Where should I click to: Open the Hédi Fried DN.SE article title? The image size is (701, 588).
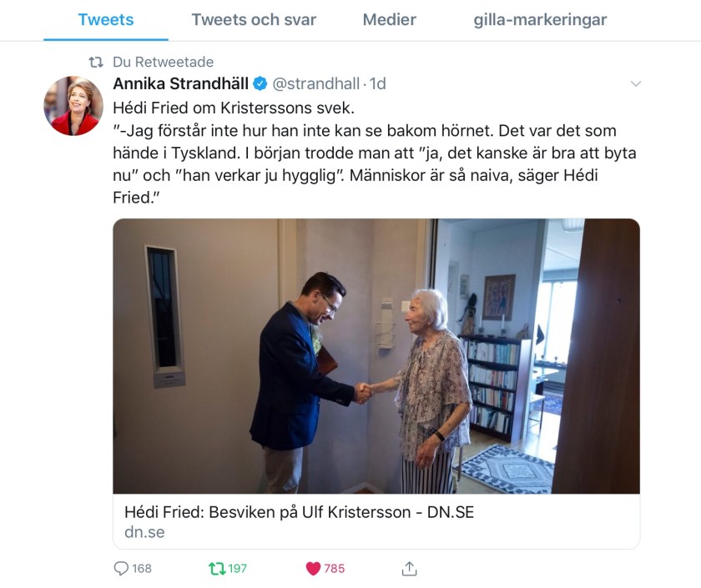tap(299, 512)
